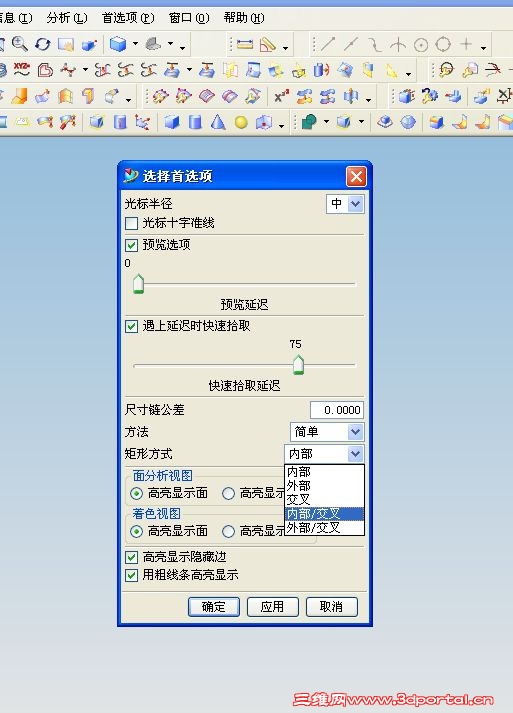Screen dimensions: 513x713
Task: Open toolbar options arrow after snap point icons
Action: (483, 48)
